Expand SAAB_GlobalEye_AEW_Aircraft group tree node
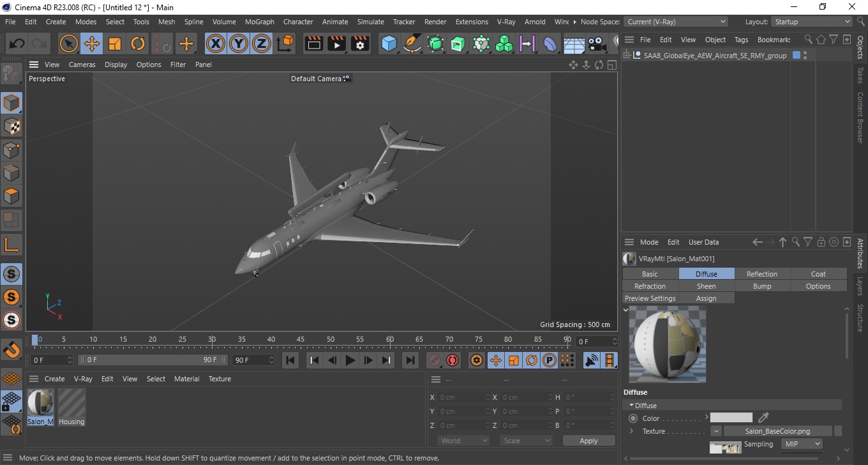 pyautogui.click(x=627, y=55)
